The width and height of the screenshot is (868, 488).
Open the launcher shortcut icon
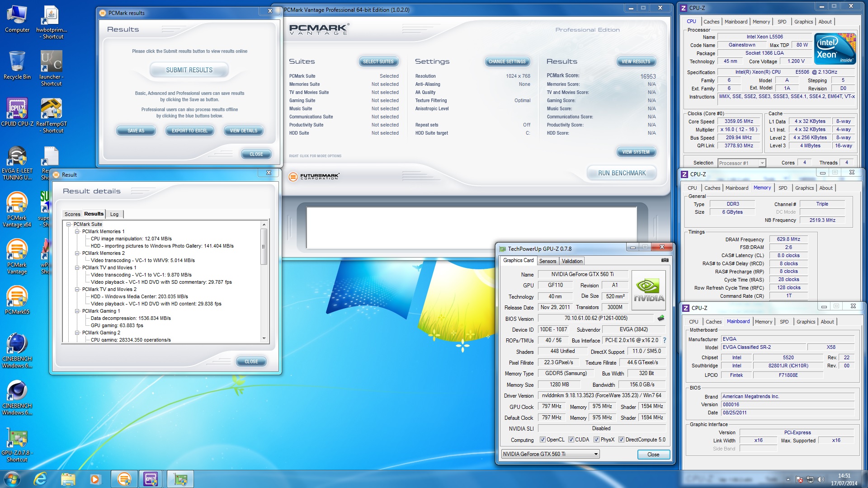(51, 69)
